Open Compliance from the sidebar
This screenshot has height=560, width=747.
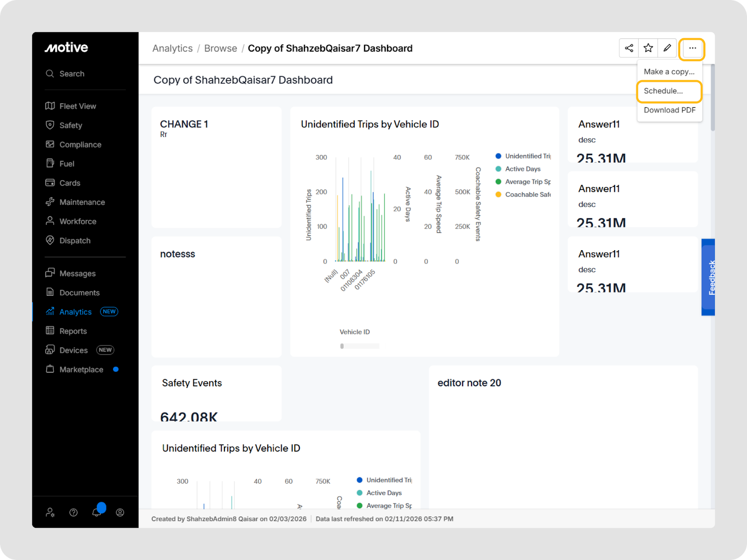coord(80,145)
